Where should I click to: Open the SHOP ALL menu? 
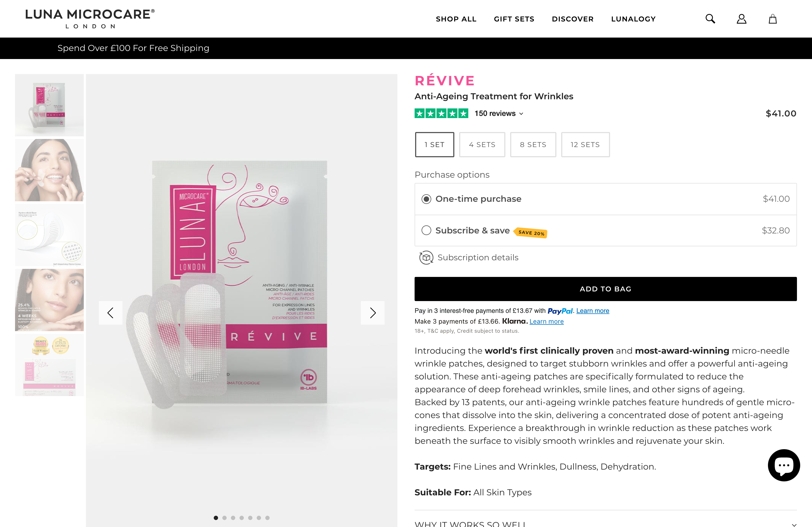coord(456,19)
